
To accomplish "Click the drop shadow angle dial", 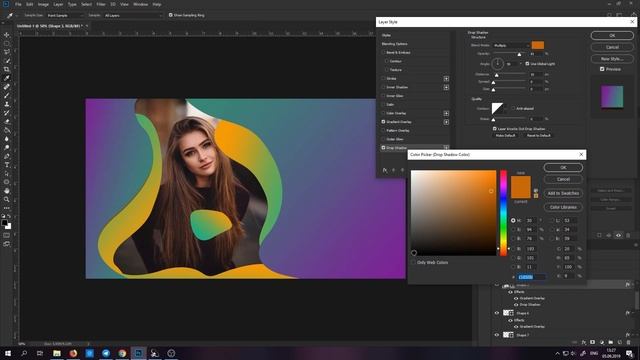I will (497, 64).
